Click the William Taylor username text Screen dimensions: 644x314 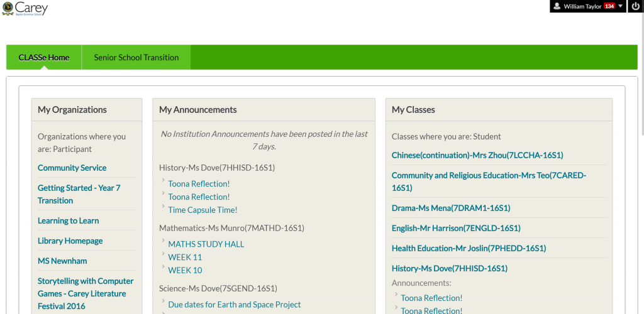click(x=582, y=6)
